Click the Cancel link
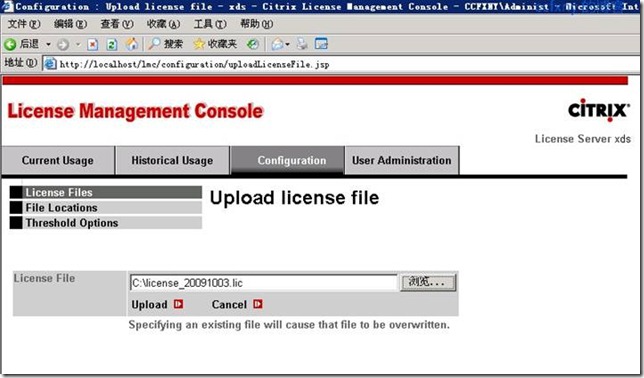 tap(229, 304)
